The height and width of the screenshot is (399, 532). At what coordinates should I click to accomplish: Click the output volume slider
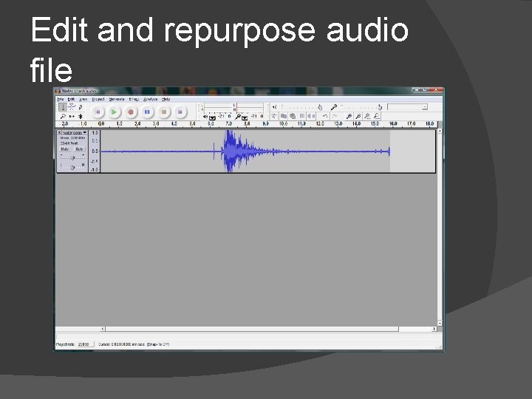pyautogui.click(x=301, y=107)
